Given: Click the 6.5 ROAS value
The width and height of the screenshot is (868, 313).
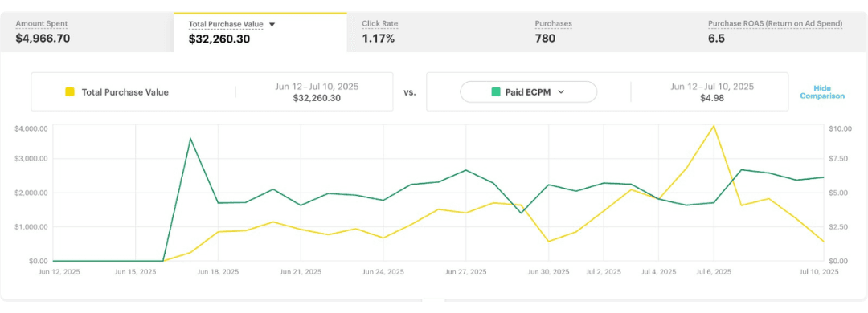Looking at the screenshot, I should pos(716,39).
